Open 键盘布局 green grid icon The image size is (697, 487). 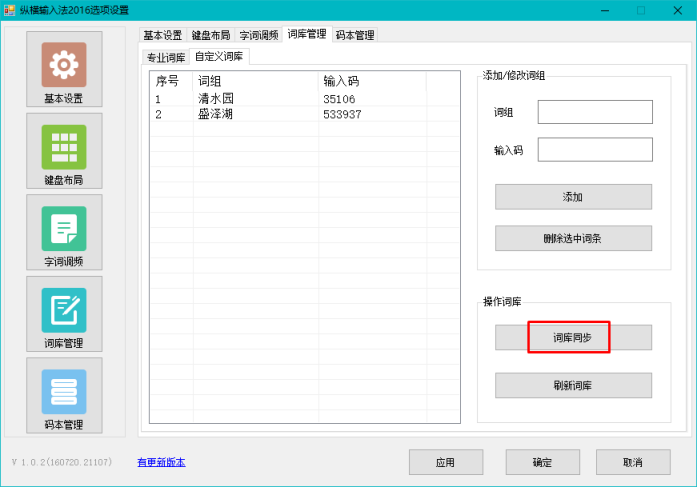(64, 147)
